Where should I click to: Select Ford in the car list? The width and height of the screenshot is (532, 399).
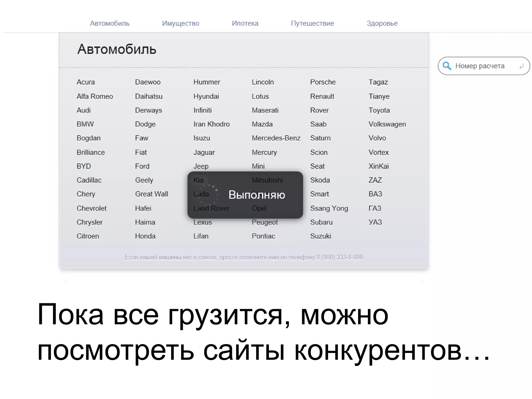coord(142,166)
